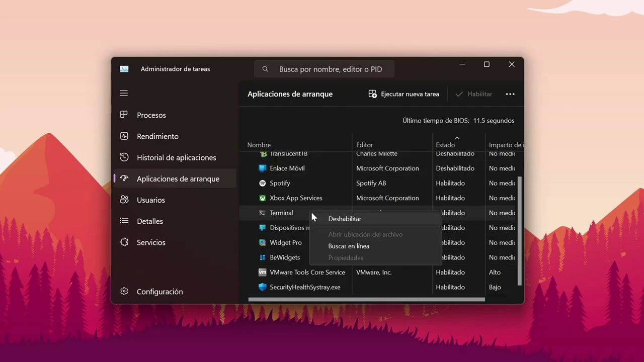The image size is (644, 362).
Task: Click the VMware Tools icon
Action: (262, 272)
